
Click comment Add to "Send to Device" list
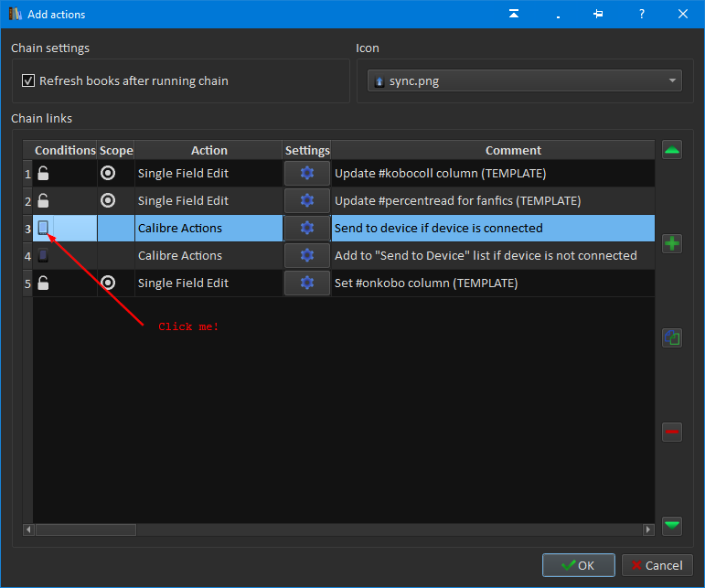coord(486,255)
